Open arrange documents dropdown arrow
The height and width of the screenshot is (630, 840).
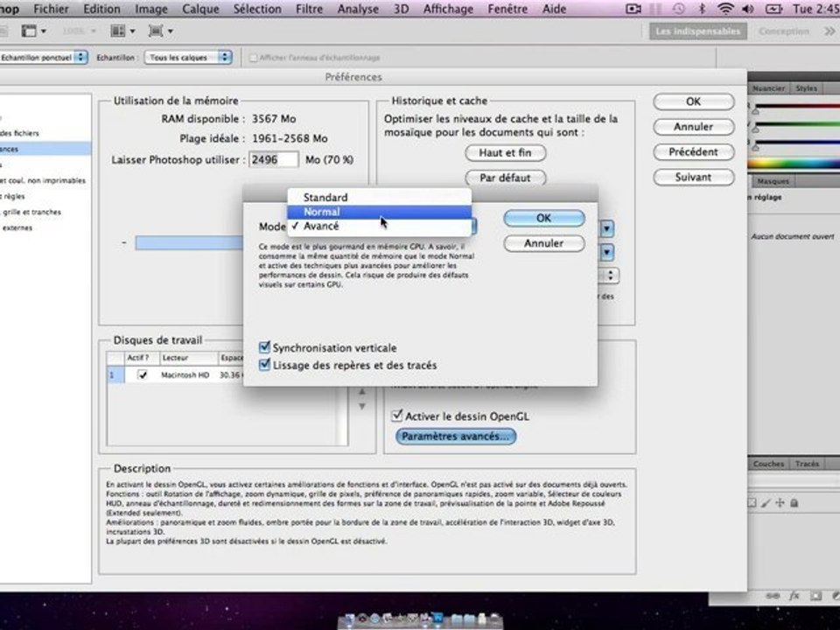pyautogui.click(x=132, y=31)
